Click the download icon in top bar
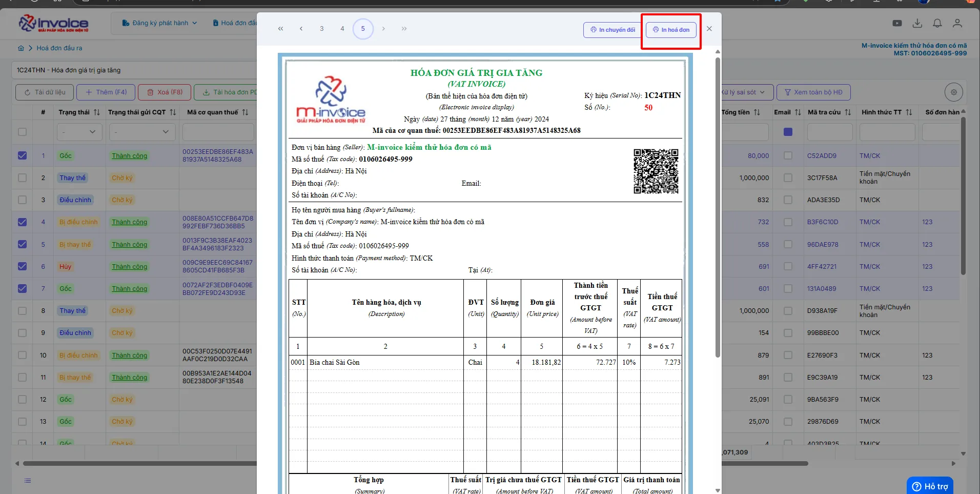Image resolution: width=980 pixels, height=494 pixels. pyautogui.click(x=917, y=23)
